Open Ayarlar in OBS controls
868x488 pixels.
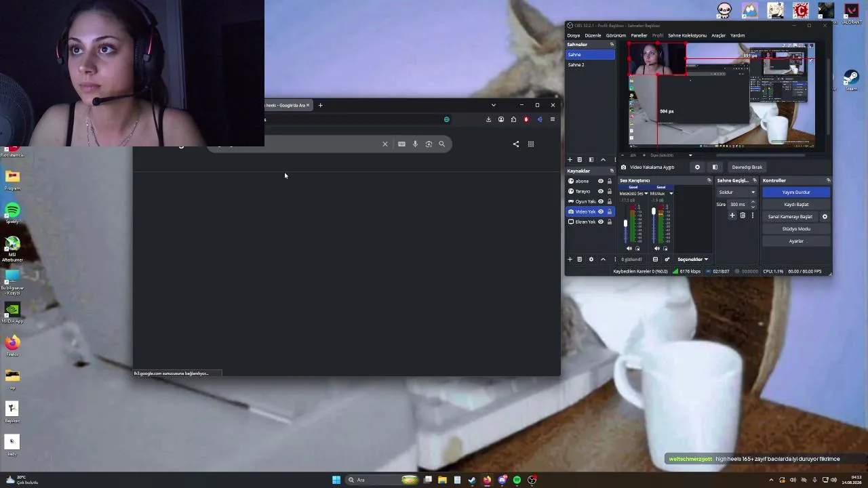796,241
